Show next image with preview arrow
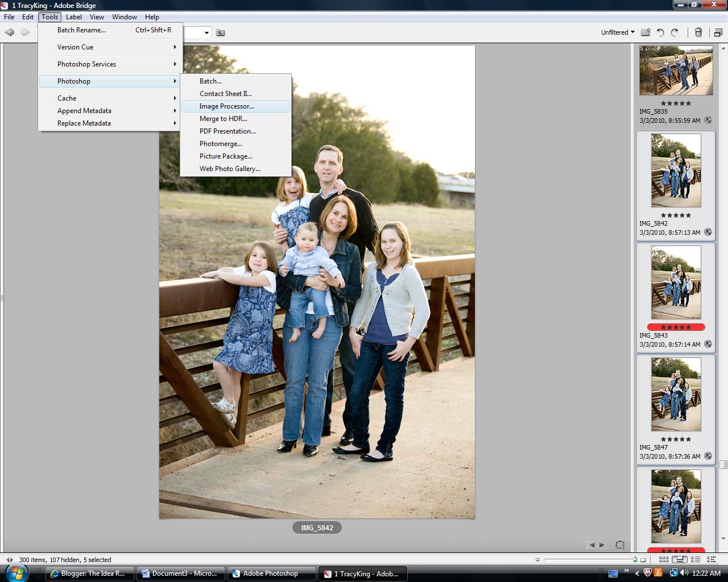The width and height of the screenshot is (728, 582). point(602,544)
